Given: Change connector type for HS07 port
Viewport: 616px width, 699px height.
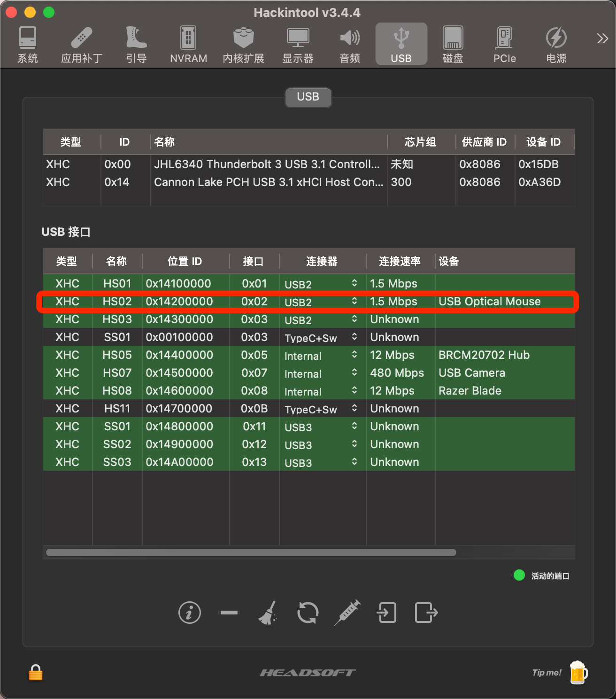Looking at the screenshot, I should pos(322,373).
